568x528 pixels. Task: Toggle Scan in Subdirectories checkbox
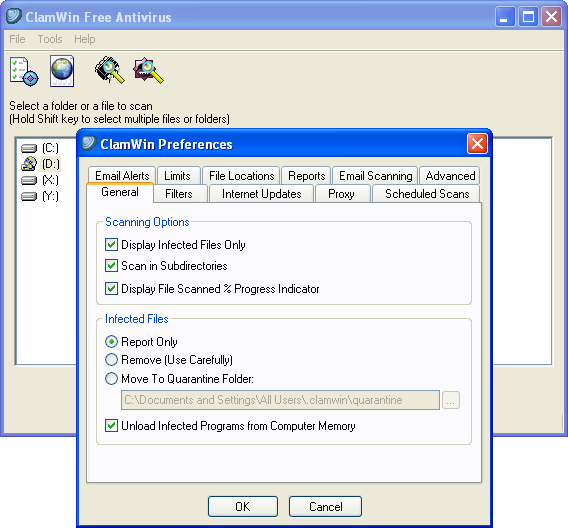coord(111,265)
